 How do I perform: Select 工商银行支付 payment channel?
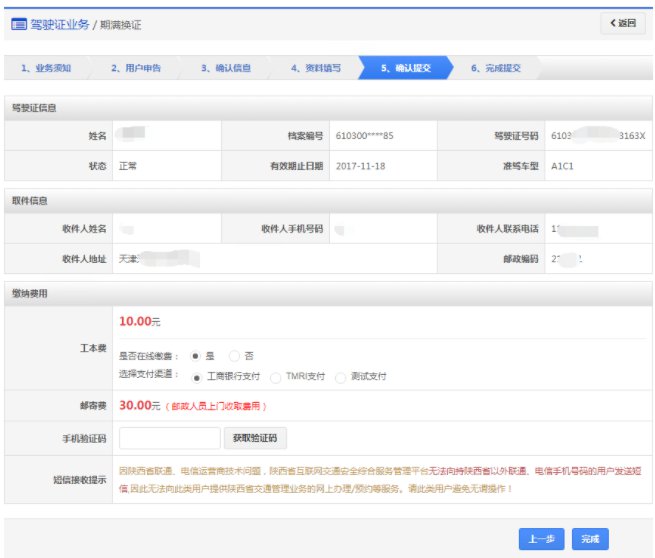(x=194, y=377)
